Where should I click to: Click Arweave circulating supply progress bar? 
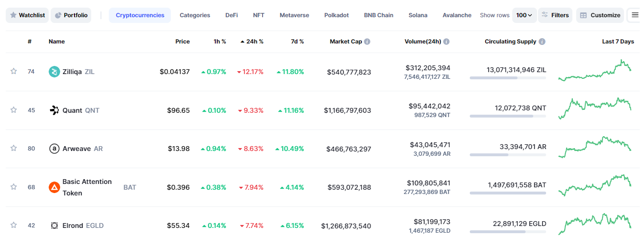click(508, 154)
